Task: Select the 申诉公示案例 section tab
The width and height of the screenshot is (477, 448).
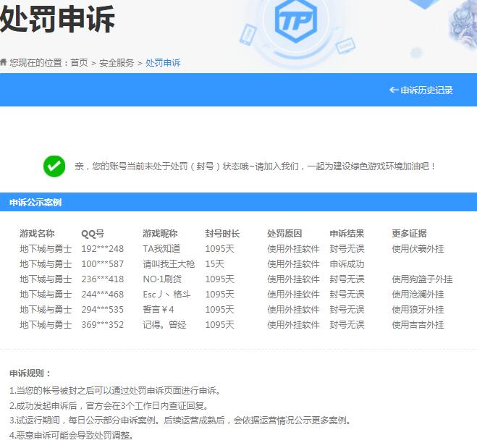Action: 35,203
